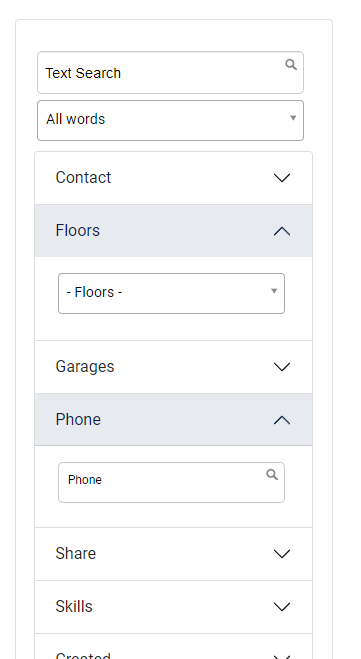Expand the Created section at bottom
361x659 pixels.
point(174,651)
